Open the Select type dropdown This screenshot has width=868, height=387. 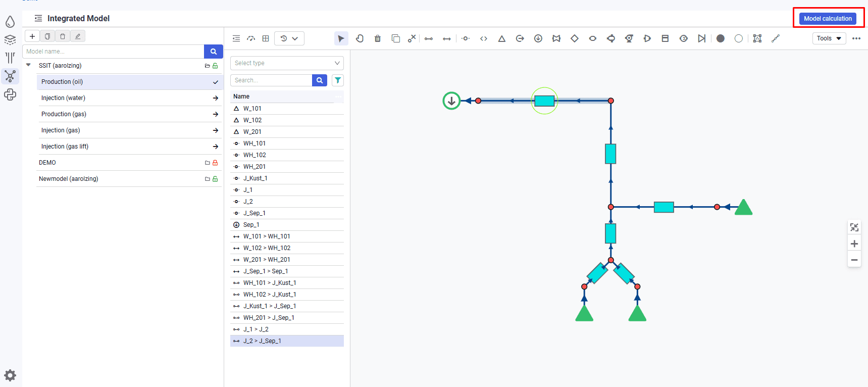click(287, 63)
